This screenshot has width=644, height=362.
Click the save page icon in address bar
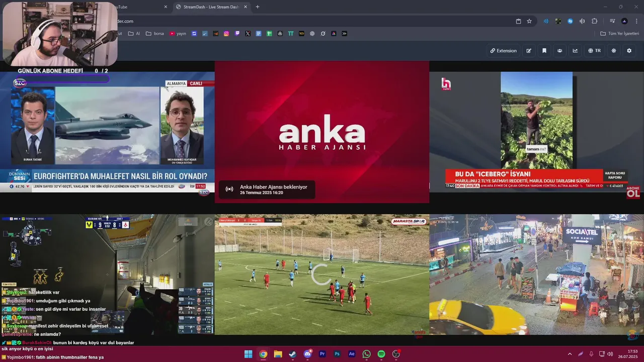[x=519, y=21]
